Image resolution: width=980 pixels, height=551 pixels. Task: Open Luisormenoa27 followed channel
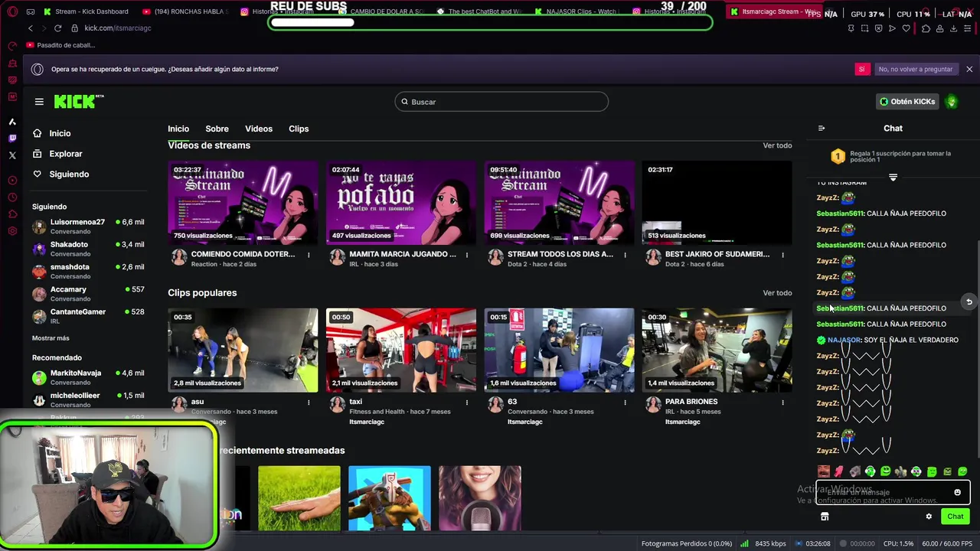88,227
